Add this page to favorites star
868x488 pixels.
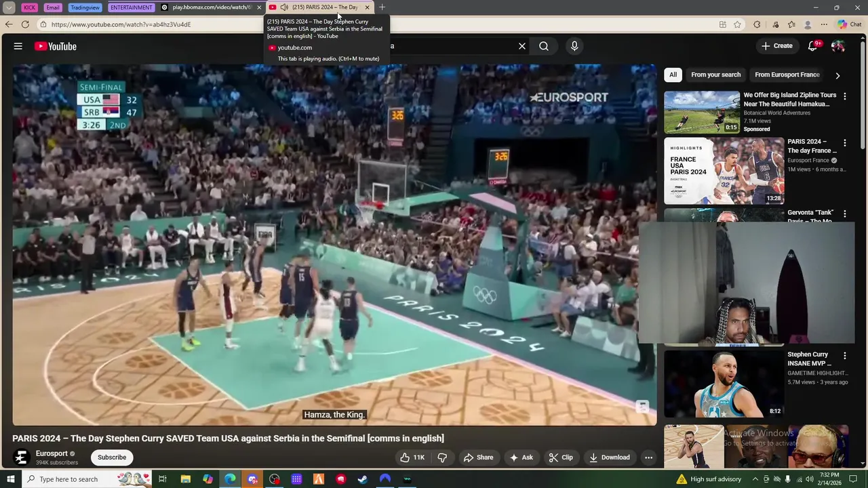(x=737, y=24)
